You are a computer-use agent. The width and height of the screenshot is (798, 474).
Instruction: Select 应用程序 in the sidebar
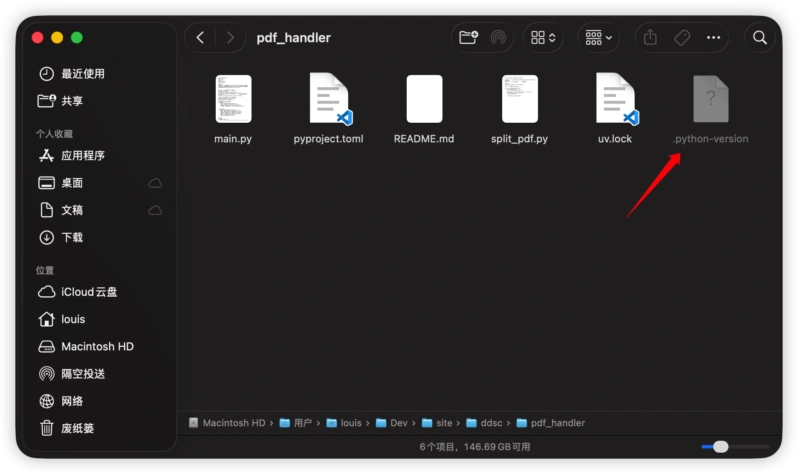[x=82, y=156]
